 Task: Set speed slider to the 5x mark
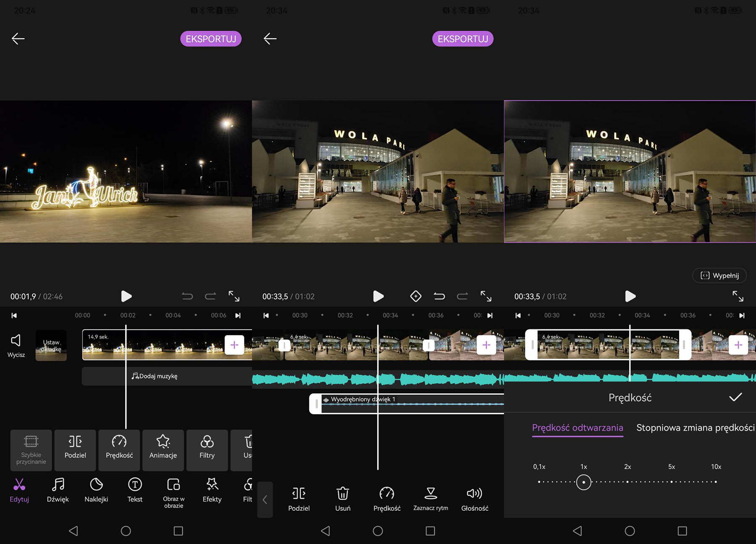click(x=672, y=482)
